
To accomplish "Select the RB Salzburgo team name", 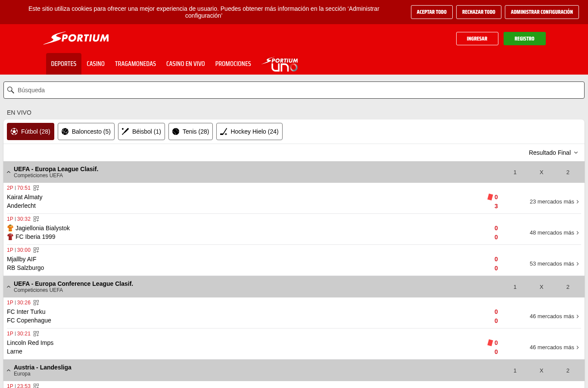I will 25,268.
